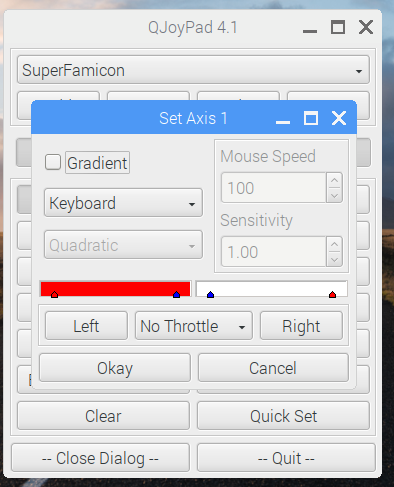Increase Mouse Speed with up arrow
394x487 pixels.
(335, 180)
